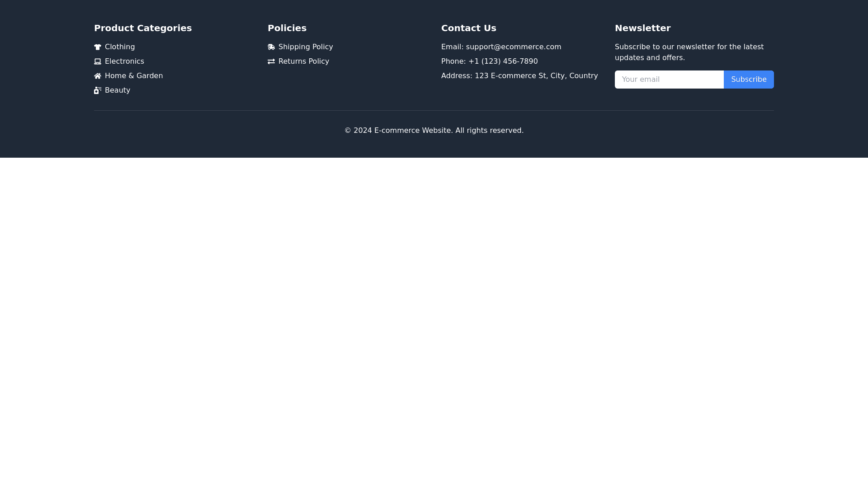Click the Newsletter heading
868x488 pixels.
pos(642,28)
